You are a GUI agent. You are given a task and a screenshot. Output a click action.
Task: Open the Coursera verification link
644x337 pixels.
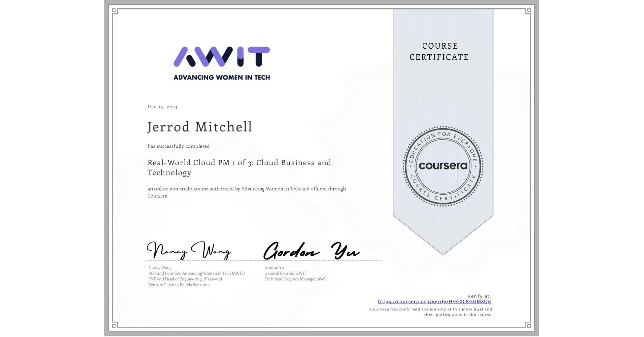coord(435,301)
